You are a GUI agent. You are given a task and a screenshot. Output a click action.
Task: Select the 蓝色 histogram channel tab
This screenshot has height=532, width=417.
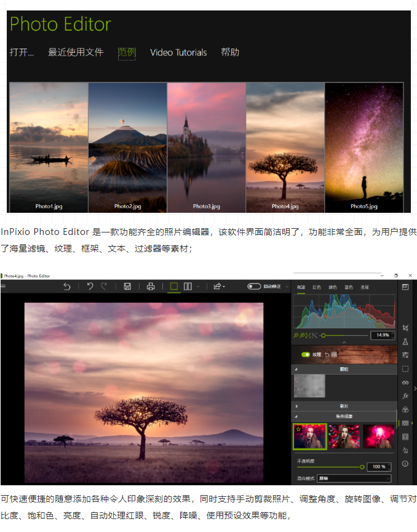point(349,287)
